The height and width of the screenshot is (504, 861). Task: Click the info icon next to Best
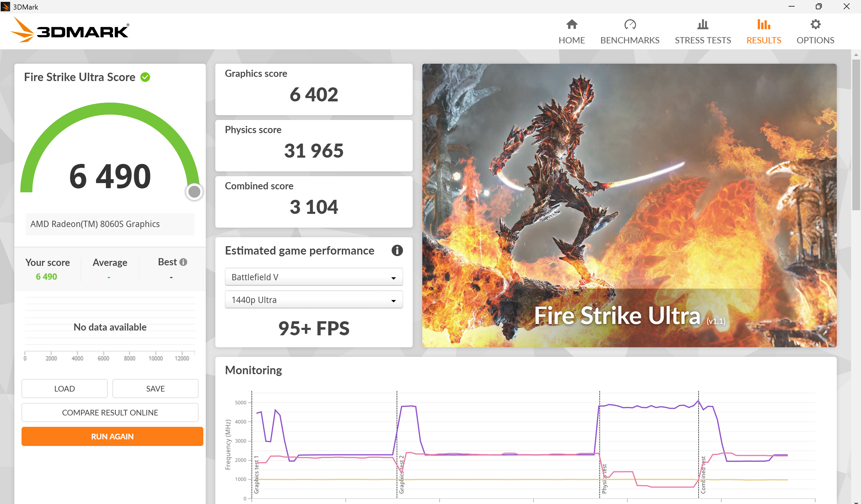click(184, 262)
